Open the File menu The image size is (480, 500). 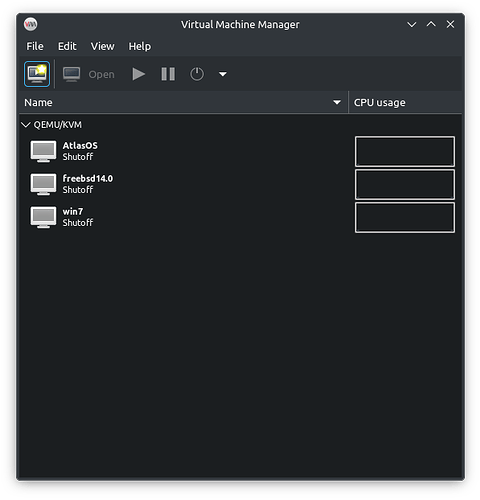[35, 46]
